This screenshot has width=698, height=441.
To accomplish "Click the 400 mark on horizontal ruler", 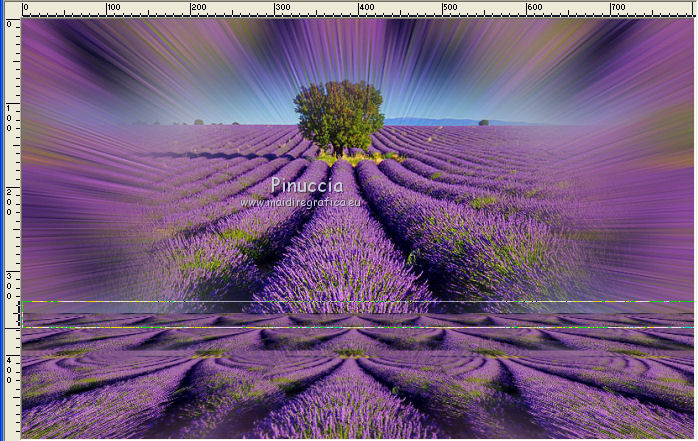I will (367, 7).
